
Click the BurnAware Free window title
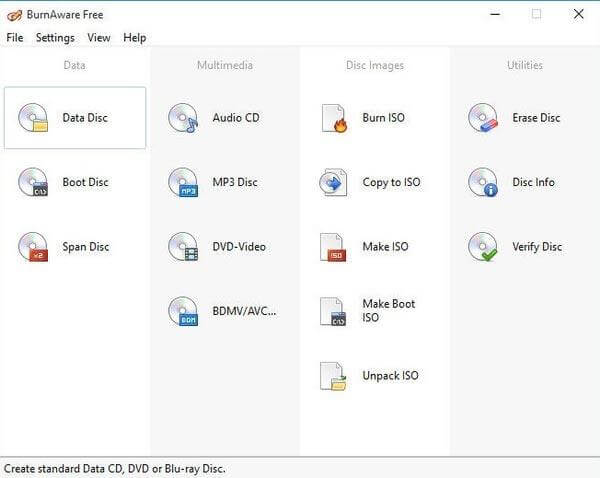[x=65, y=15]
